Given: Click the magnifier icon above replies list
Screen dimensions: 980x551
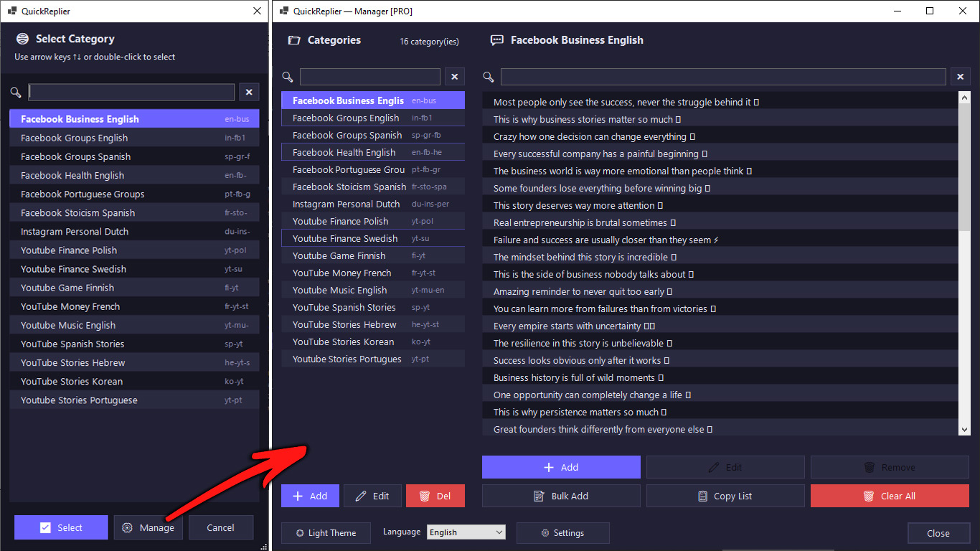Looking at the screenshot, I should (489, 77).
